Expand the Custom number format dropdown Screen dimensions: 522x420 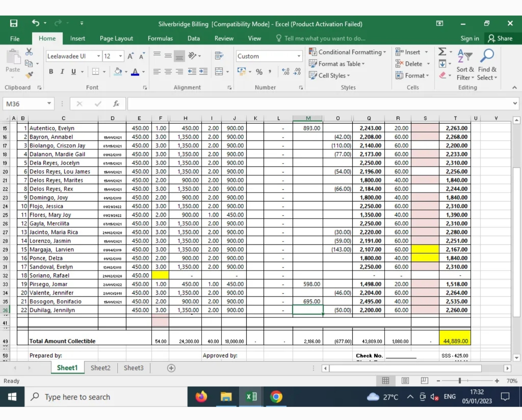tap(299, 56)
